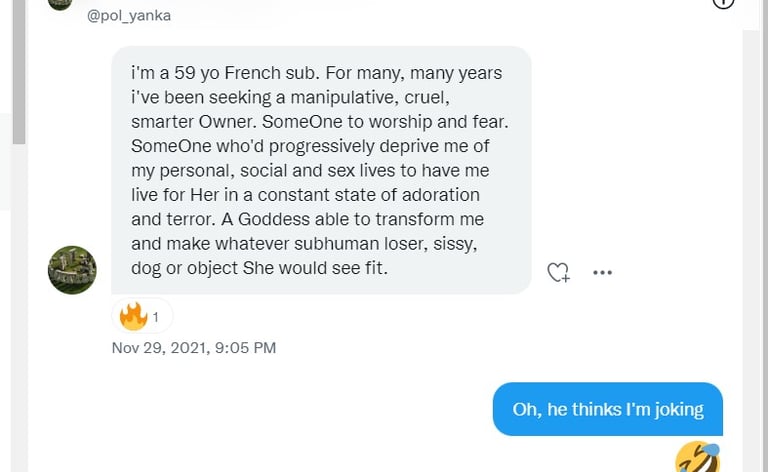This screenshot has width=768, height=472.
Task: Open the conversation info icon at top right
Action: pyautogui.click(x=723, y=3)
